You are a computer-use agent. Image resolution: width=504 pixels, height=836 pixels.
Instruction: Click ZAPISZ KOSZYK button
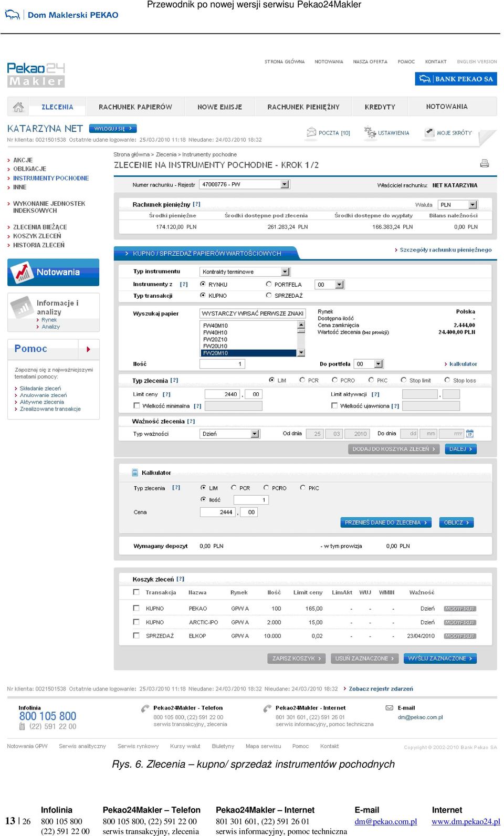coord(297,659)
